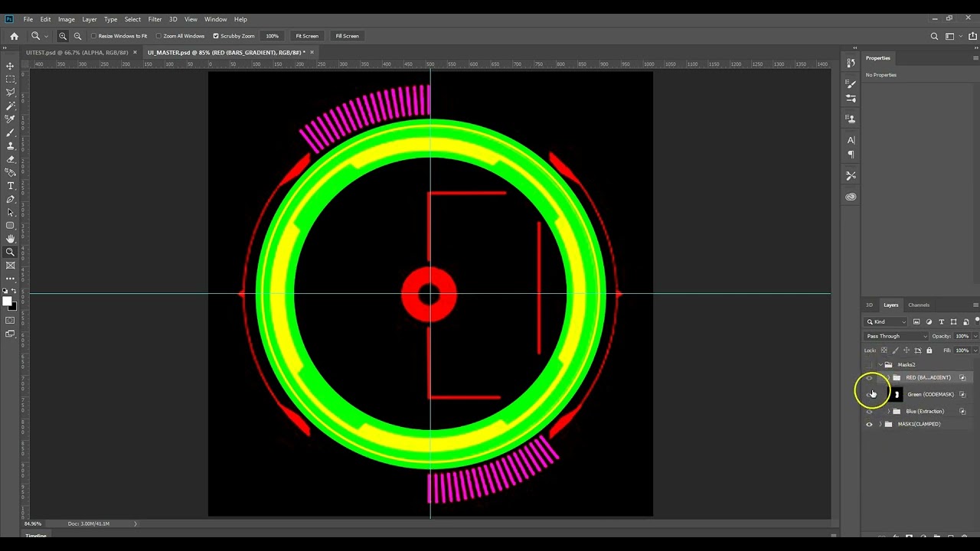
Task: Select the Pen tool
Action: tap(11, 199)
